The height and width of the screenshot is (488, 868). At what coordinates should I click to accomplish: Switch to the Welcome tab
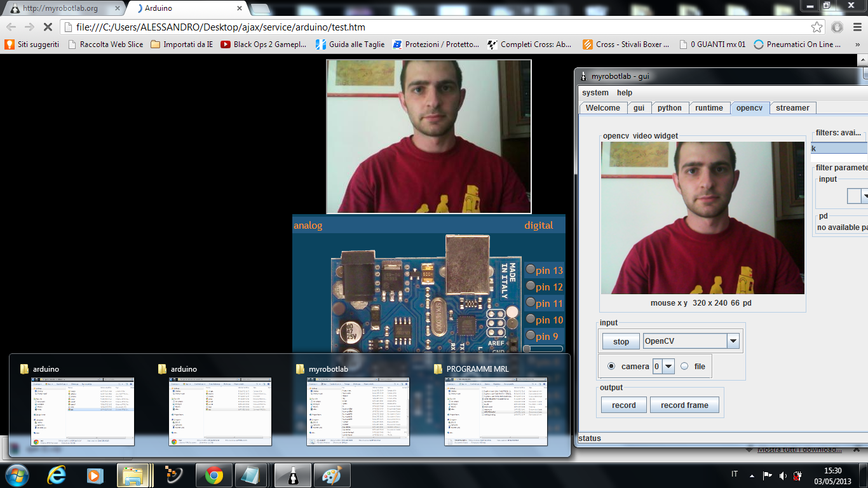(603, 108)
